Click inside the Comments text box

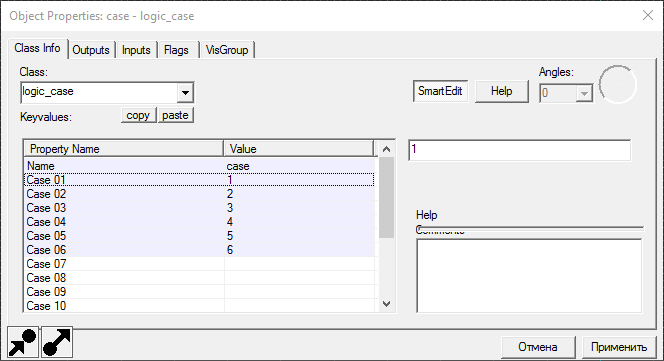click(x=529, y=276)
